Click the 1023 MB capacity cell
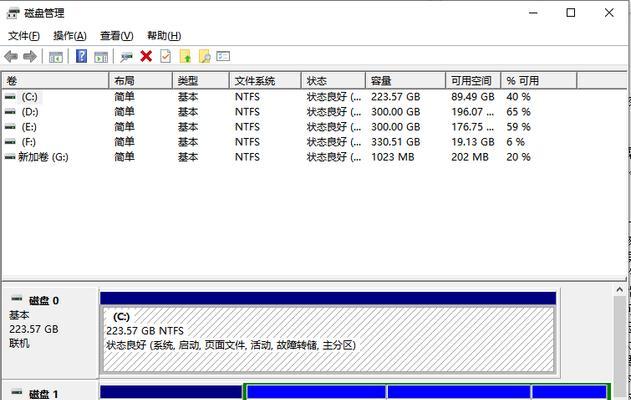The height and width of the screenshot is (400, 631). (x=393, y=157)
